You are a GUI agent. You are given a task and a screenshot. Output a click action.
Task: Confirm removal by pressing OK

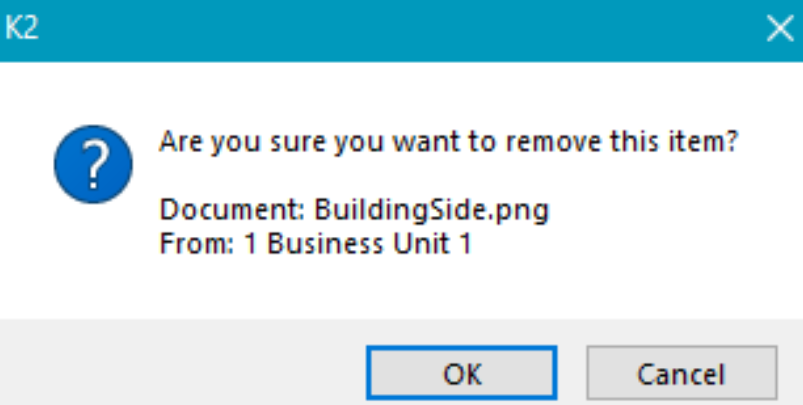coord(461,373)
